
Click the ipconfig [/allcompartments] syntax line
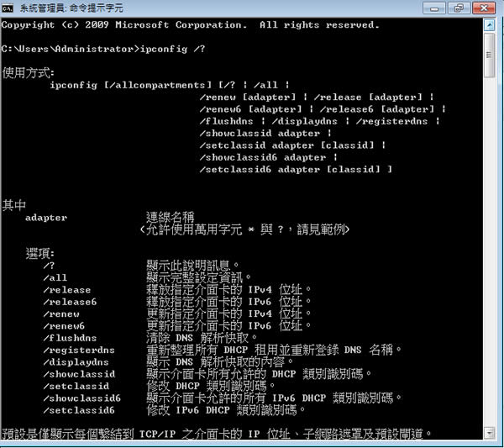click(x=170, y=85)
